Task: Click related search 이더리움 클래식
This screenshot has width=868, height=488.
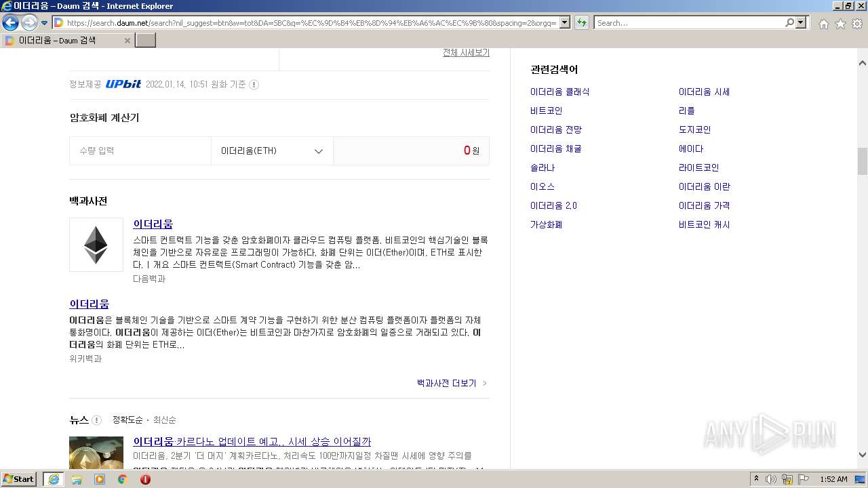Action: pyautogui.click(x=560, y=91)
